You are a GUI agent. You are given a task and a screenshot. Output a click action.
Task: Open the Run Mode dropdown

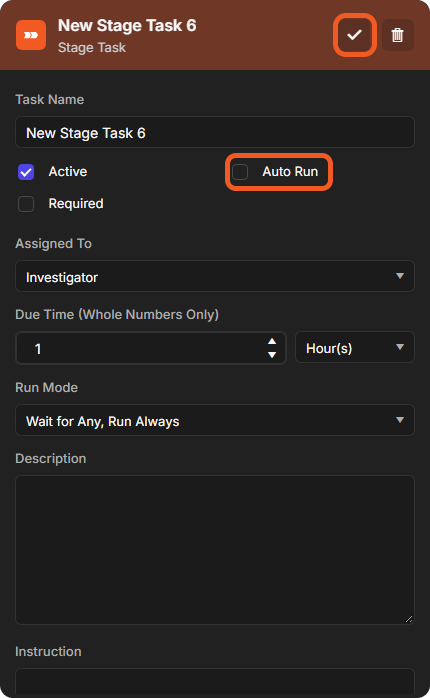coord(215,420)
